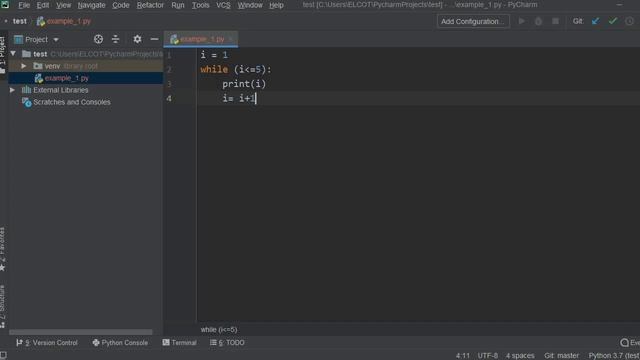Open the VCS menu

[x=223, y=5]
